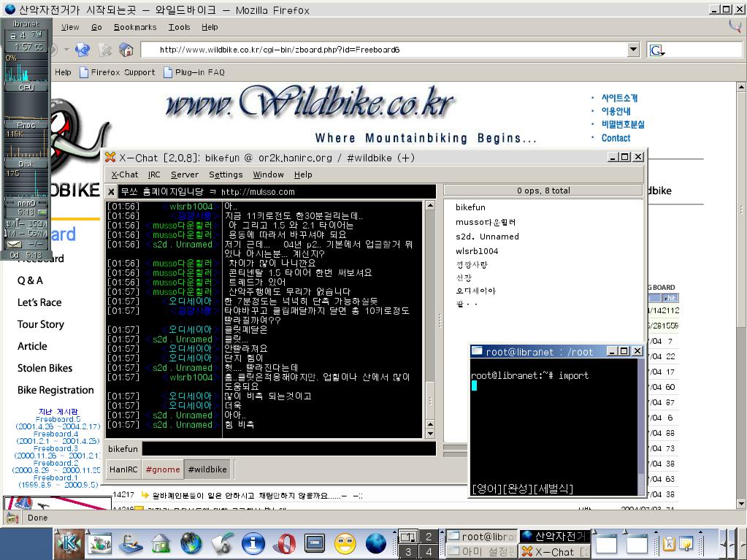Image resolution: width=747 pixels, height=560 pixels.
Task: Click the Firefox status bar security icon
Action: click(x=12, y=518)
